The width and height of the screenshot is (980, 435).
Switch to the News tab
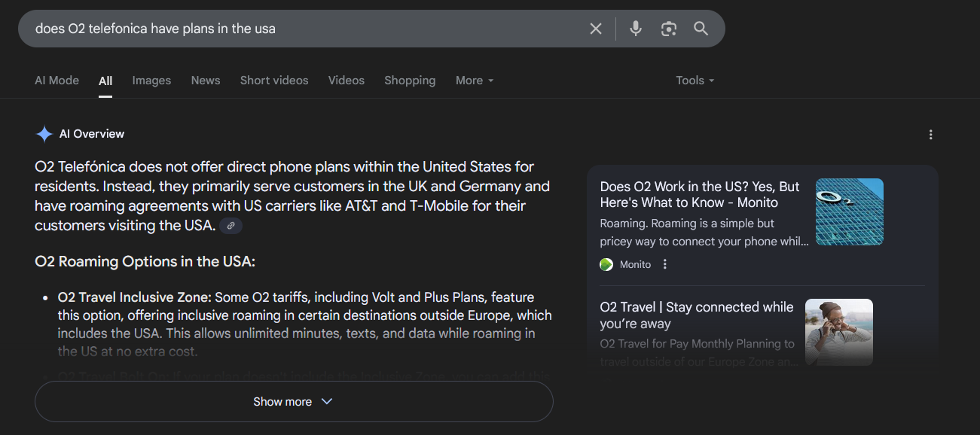[x=206, y=81]
